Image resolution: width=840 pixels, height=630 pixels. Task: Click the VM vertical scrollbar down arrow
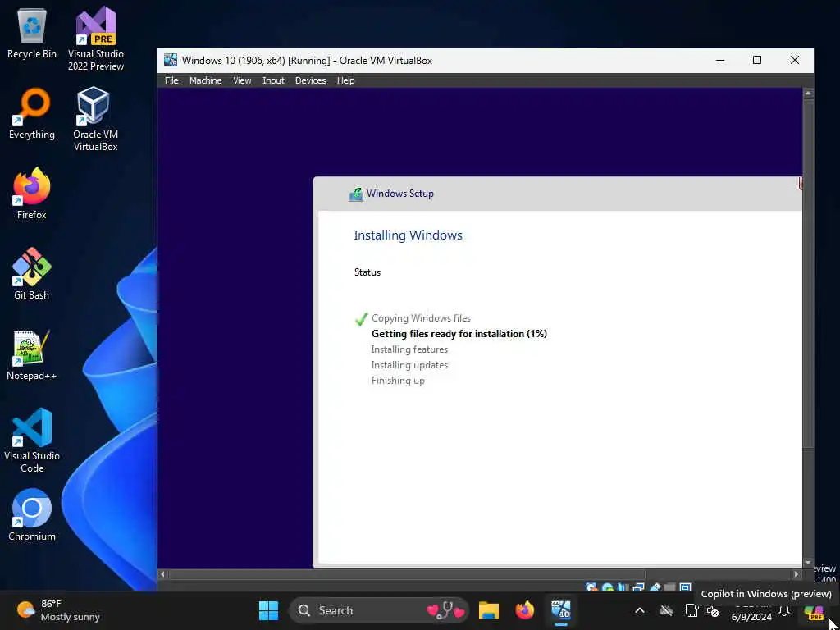pyautogui.click(x=808, y=563)
